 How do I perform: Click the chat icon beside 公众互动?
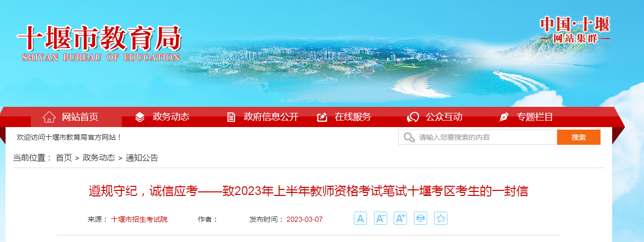click(413, 117)
